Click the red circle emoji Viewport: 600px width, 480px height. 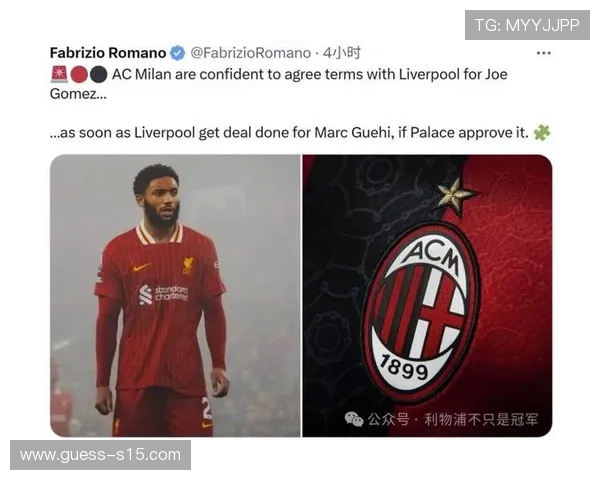[79, 75]
